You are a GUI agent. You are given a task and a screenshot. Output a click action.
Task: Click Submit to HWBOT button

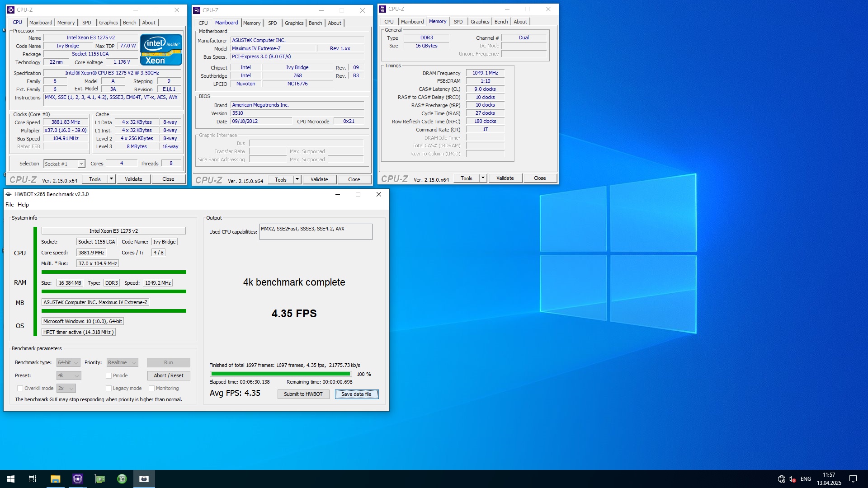pos(303,394)
